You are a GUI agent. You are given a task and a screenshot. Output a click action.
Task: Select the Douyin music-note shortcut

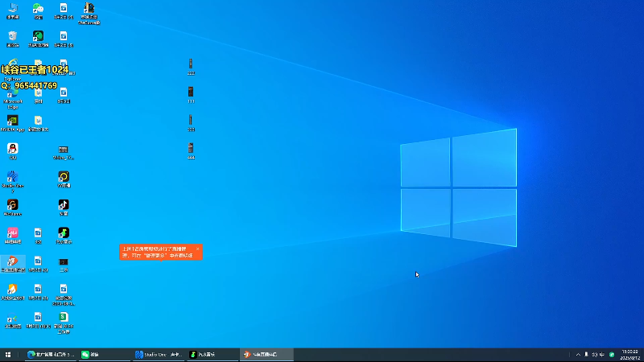(x=64, y=208)
